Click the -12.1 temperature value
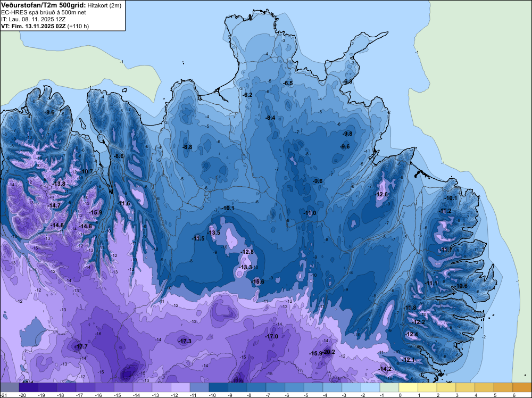 [408, 360]
